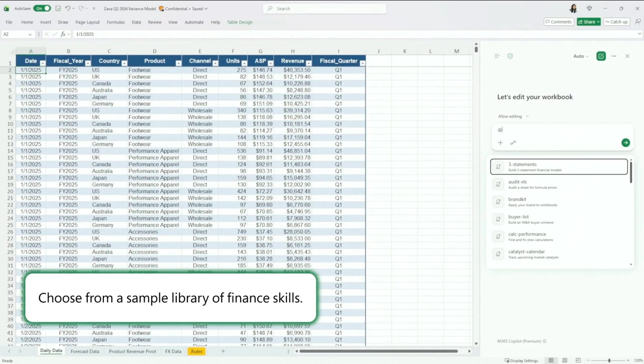Switch to the Product Revenue Pivot sheet tab

pyautogui.click(x=132, y=351)
